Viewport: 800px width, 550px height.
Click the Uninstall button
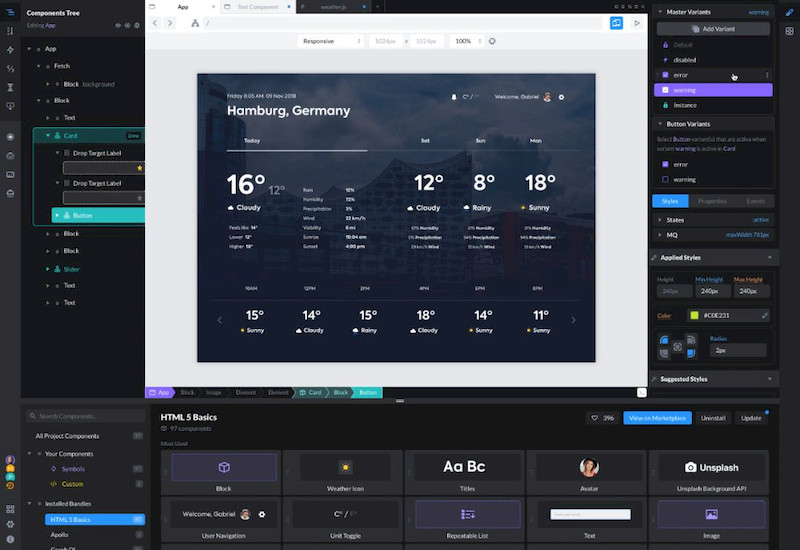(713, 418)
